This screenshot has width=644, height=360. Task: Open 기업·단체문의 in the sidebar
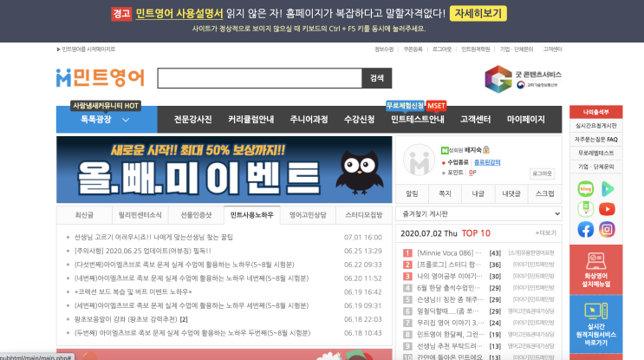pyautogui.click(x=596, y=167)
